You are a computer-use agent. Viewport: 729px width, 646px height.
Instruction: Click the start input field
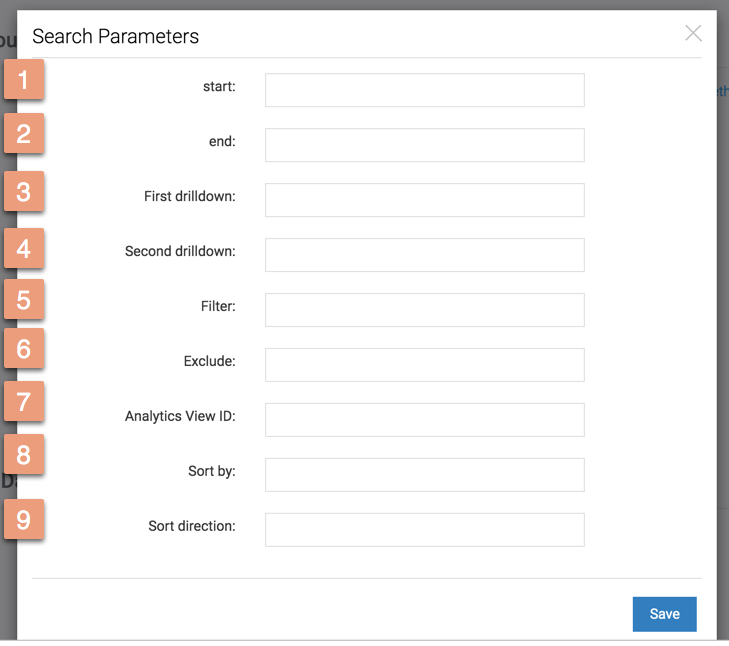(424, 90)
